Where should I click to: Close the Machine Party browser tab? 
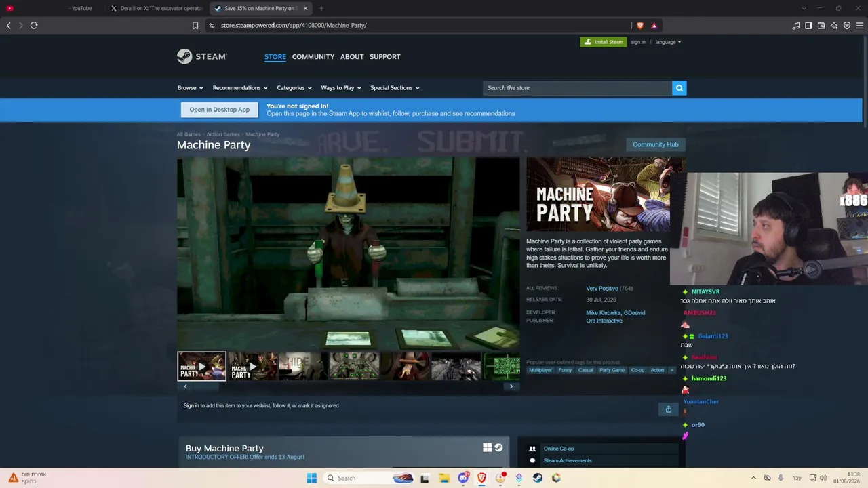305,9
